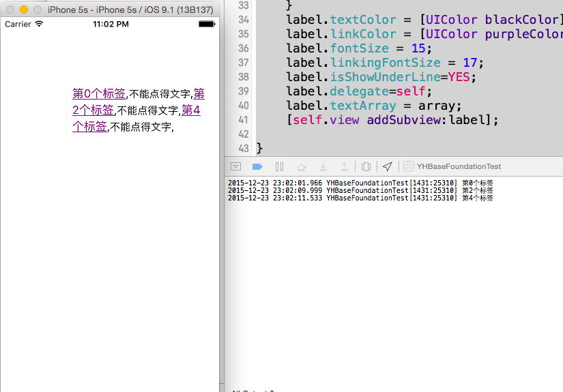Click the Simulate Location arrow icon

point(388,166)
